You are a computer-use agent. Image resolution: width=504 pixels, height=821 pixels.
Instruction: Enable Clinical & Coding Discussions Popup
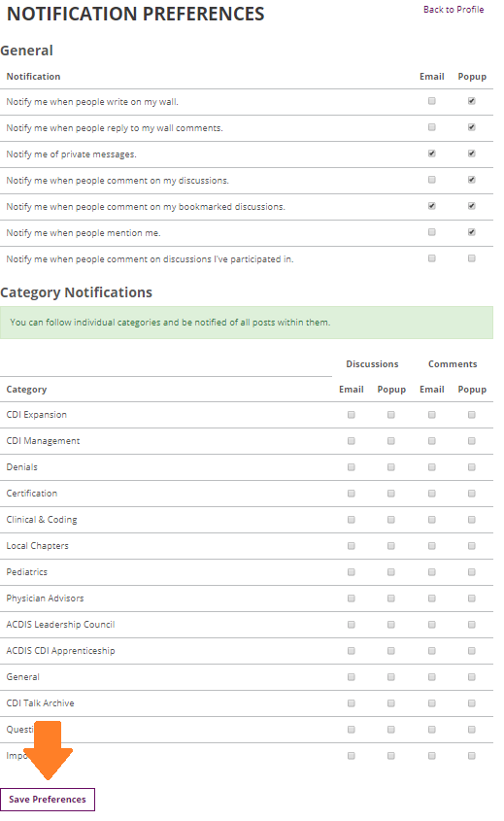tap(391, 520)
